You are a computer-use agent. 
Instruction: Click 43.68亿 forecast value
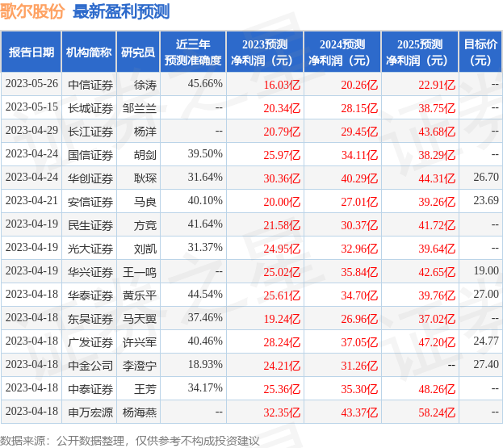point(437,132)
